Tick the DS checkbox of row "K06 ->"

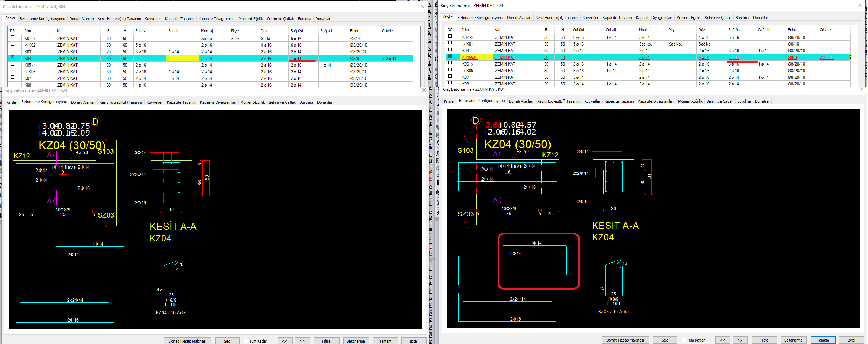450,63
